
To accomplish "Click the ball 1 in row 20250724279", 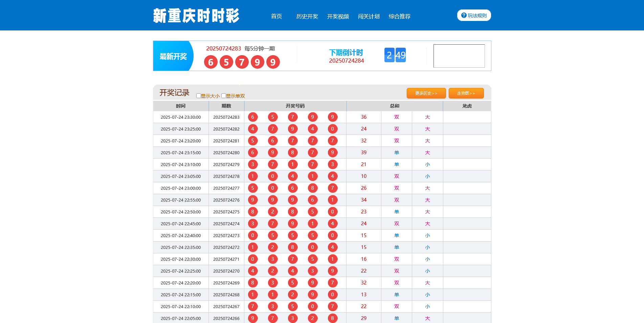I will click(x=293, y=164).
